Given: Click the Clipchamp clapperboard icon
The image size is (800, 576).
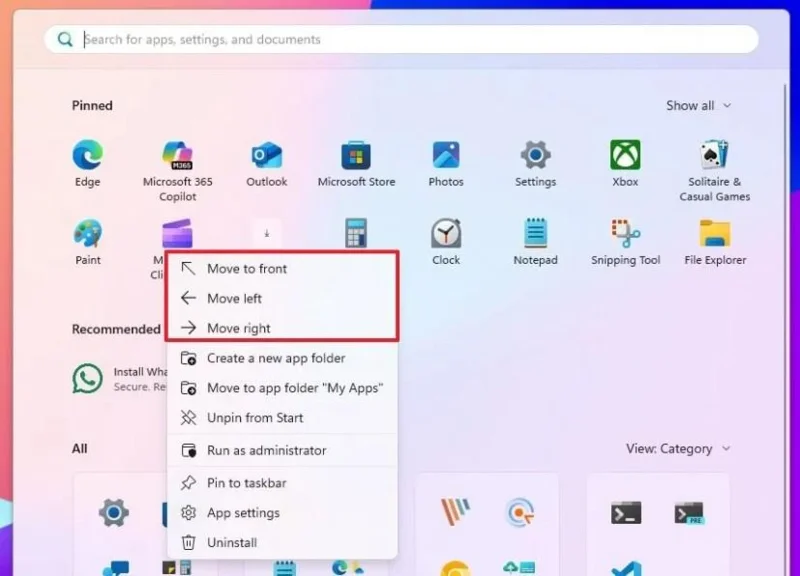Looking at the screenshot, I should [177, 233].
